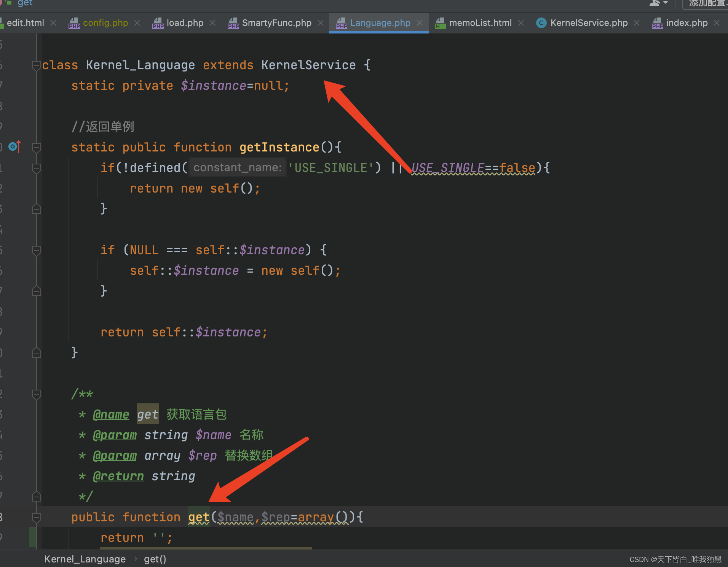Click the overriding method gutter icon beside getInstance

(14, 147)
